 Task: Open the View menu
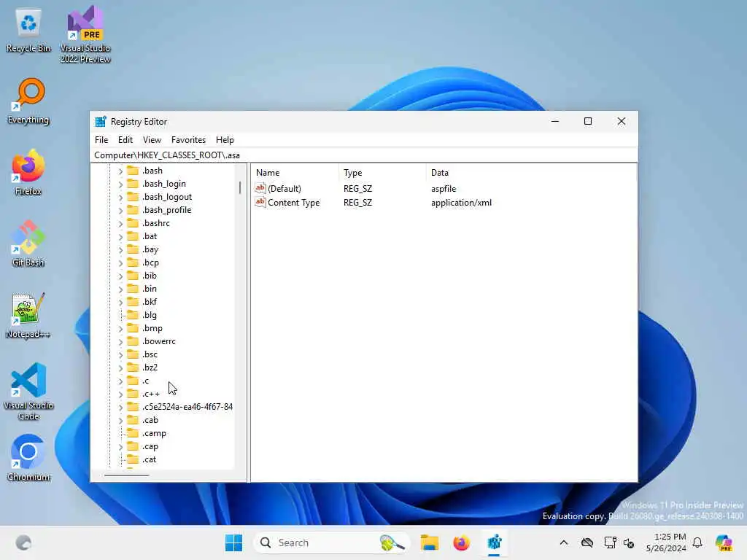click(152, 140)
